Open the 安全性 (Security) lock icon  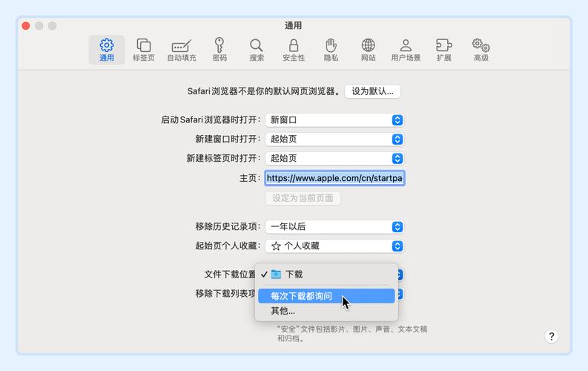tap(294, 50)
